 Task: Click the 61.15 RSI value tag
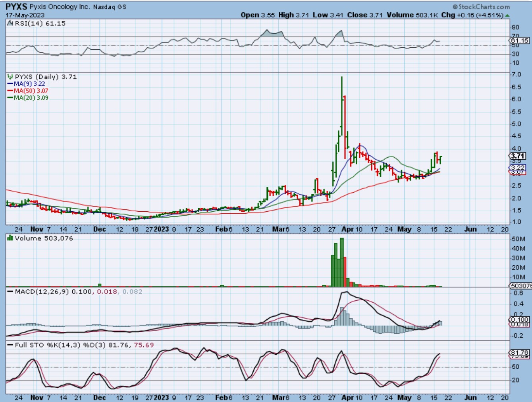(519, 41)
